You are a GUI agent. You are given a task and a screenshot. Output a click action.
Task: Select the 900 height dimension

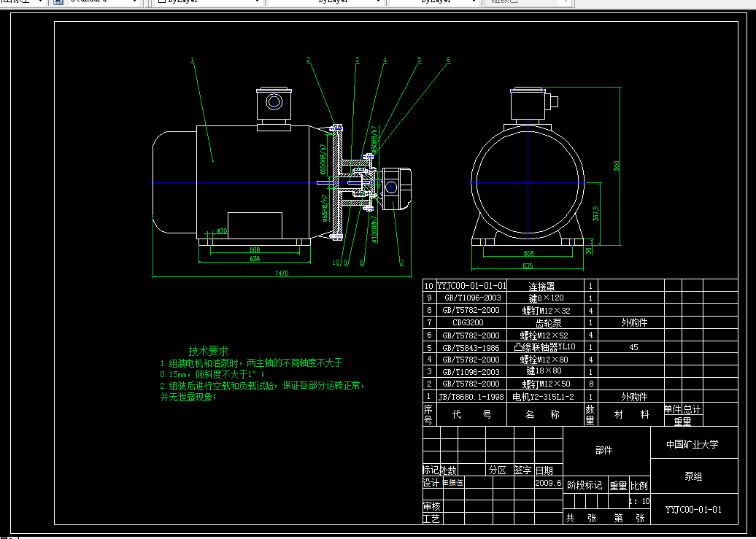tap(616, 166)
